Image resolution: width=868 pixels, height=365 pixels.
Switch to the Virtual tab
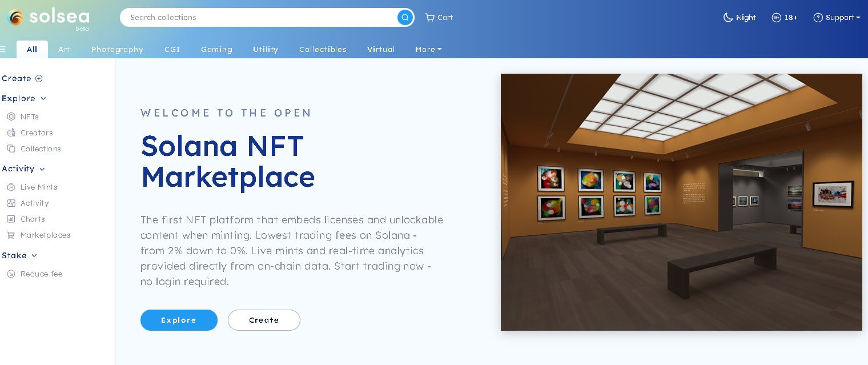click(x=381, y=50)
